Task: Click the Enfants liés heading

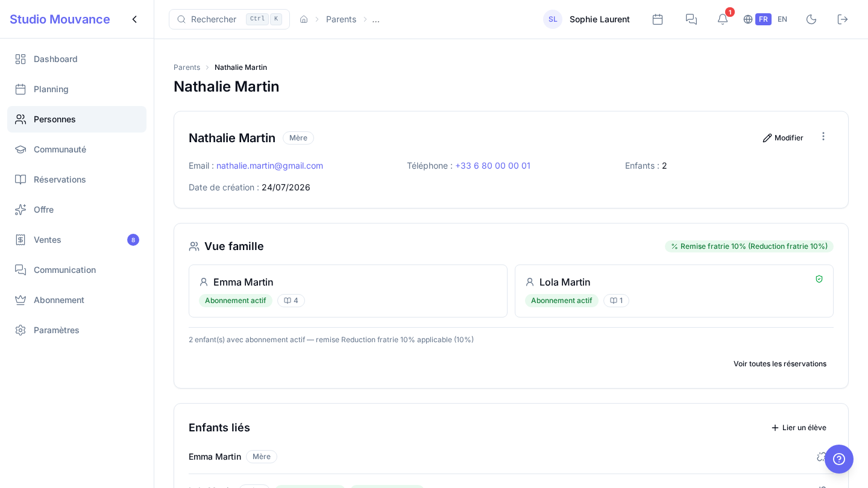Action: point(219,428)
